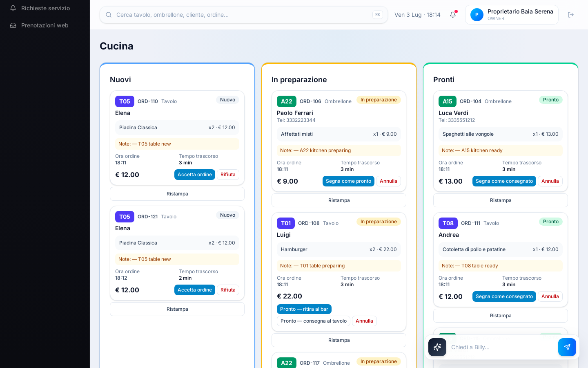Click the Richieste servizio bell icon
The height and width of the screenshot is (368, 588).
[13, 8]
